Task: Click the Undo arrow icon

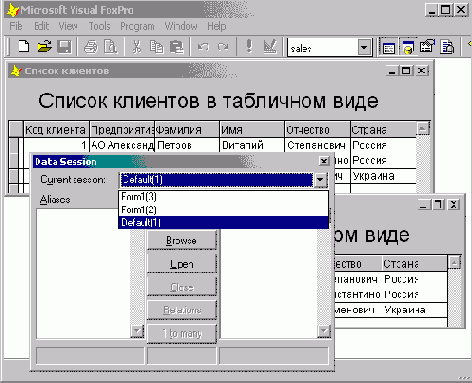Action: [x=203, y=47]
